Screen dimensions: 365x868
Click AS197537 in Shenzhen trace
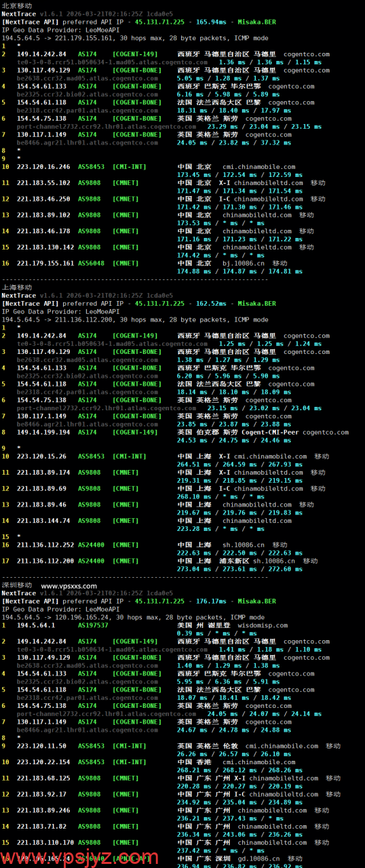point(92,625)
